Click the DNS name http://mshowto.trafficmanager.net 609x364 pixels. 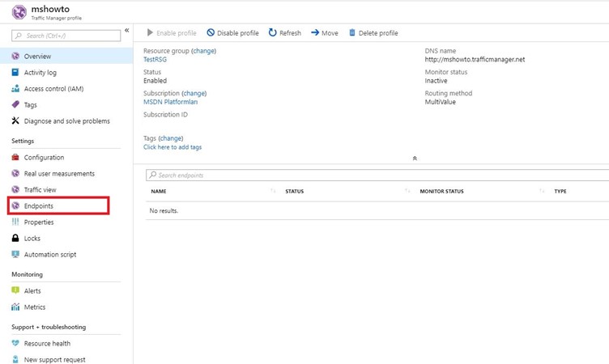point(475,59)
